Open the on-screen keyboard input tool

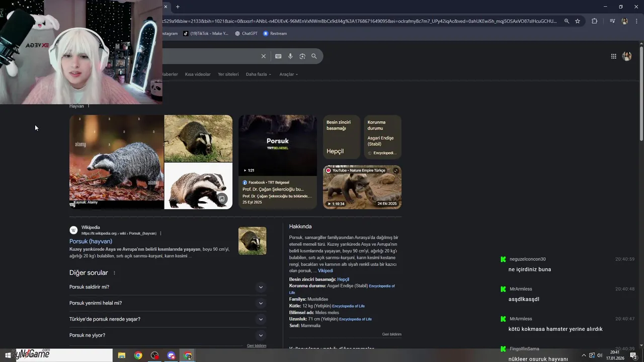tap(278, 56)
